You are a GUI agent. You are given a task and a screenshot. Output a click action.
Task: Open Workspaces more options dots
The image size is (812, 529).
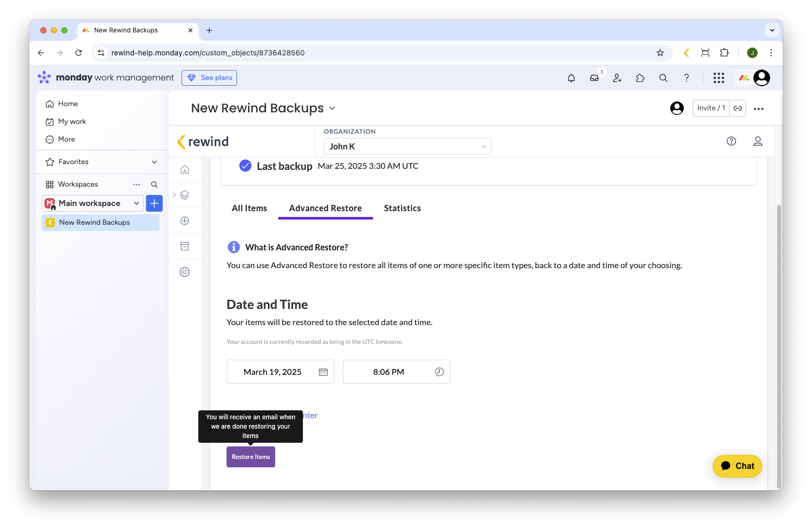tap(137, 185)
